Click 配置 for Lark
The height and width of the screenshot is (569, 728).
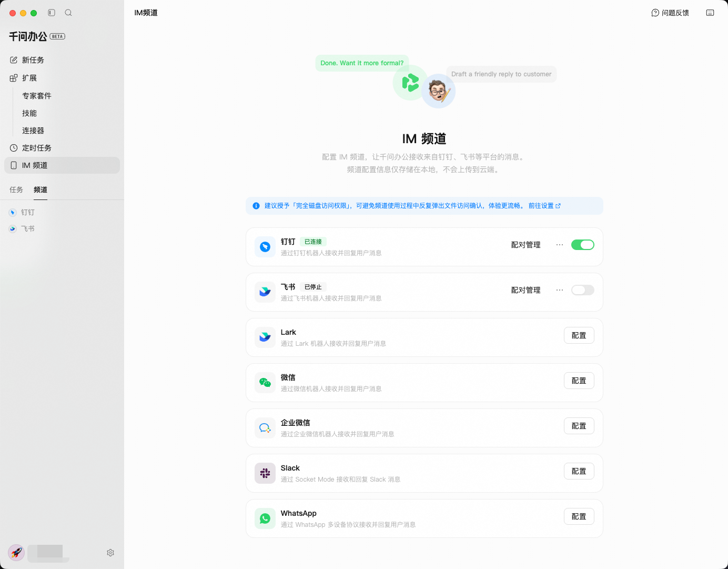pyautogui.click(x=579, y=335)
